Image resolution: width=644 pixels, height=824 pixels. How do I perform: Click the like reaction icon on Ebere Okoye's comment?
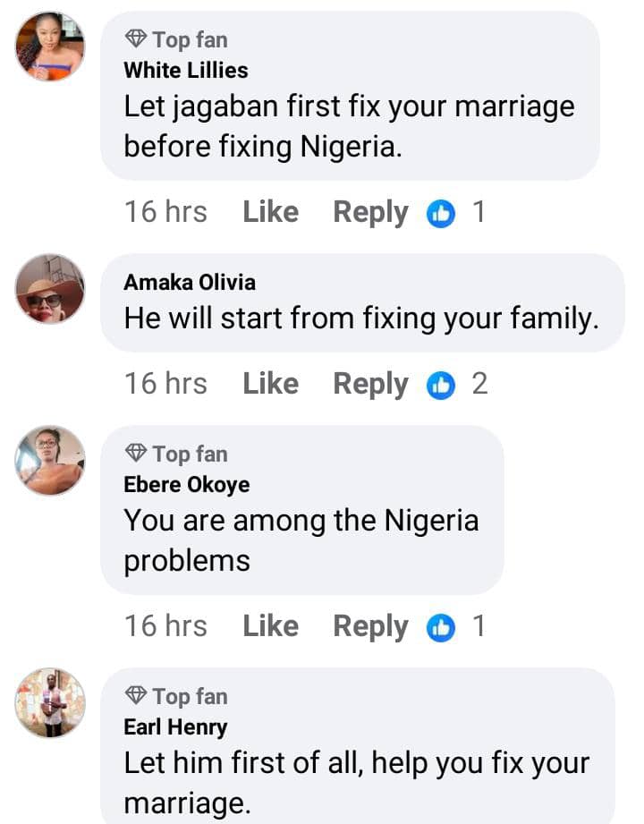point(441,627)
